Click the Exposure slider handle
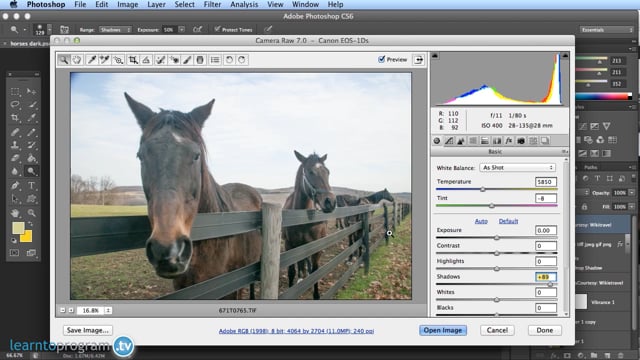 tap(497, 238)
